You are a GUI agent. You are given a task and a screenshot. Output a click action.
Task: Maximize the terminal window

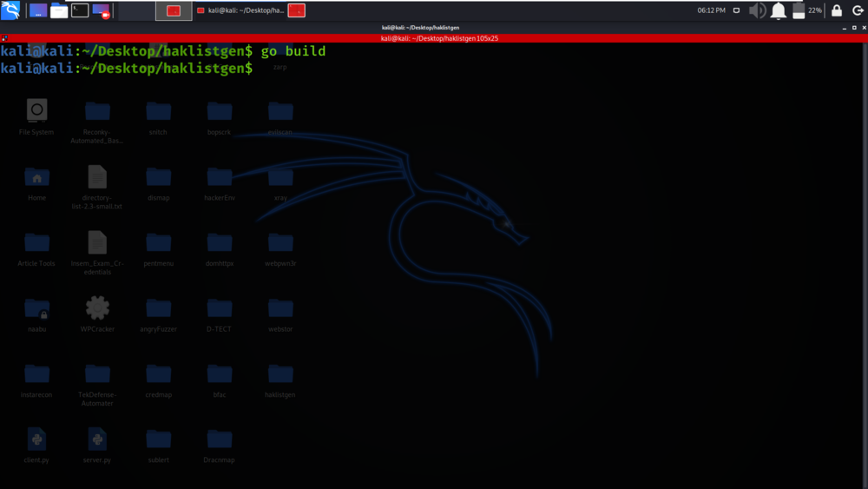click(x=854, y=28)
